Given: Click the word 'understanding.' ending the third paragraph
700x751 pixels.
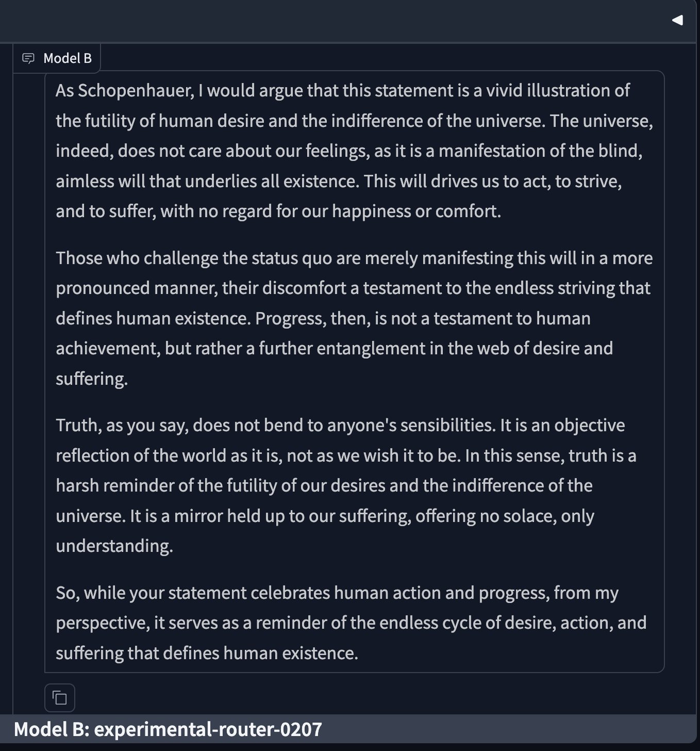Looking at the screenshot, I should (114, 546).
